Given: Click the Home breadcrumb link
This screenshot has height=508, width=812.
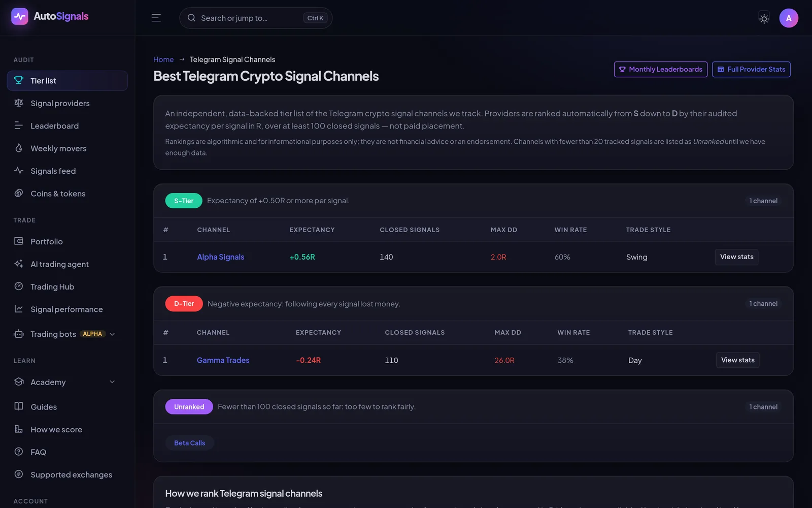Looking at the screenshot, I should (163, 59).
